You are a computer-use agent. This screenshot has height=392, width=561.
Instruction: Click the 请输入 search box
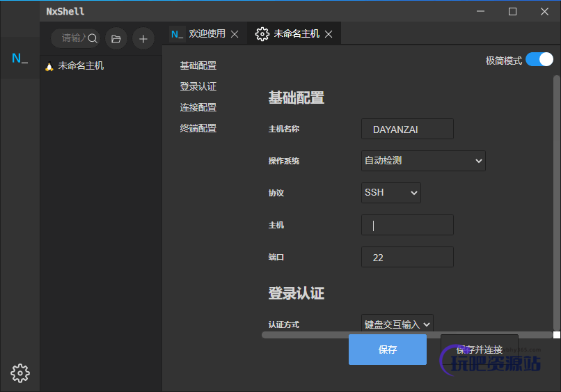coord(73,38)
